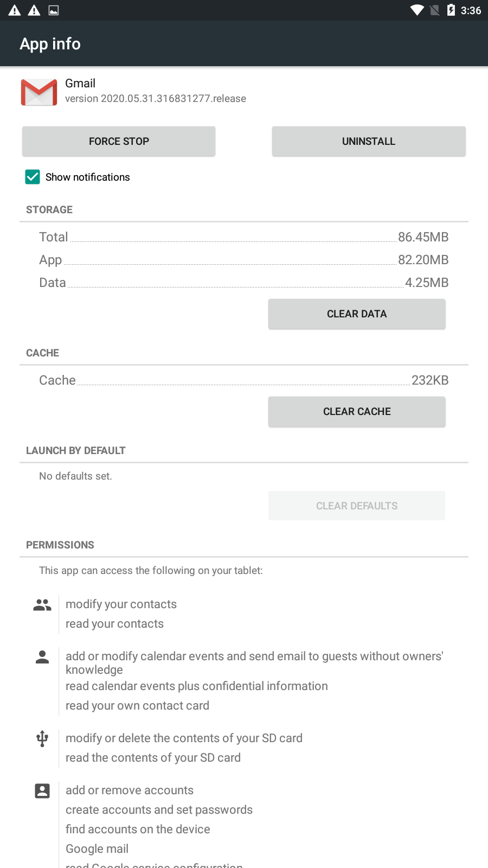Image resolution: width=488 pixels, height=868 pixels.
Task: Uncheck the Show notifications checkbox
Action: [33, 177]
